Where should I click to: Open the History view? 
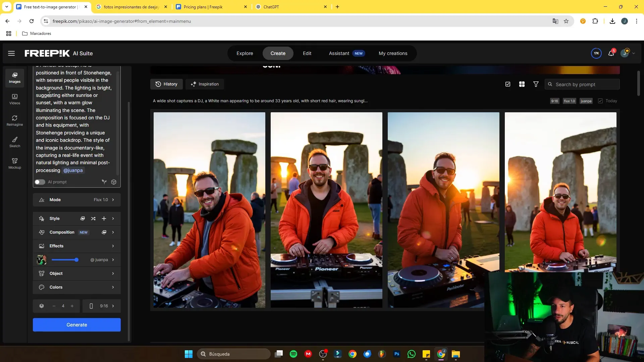click(x=166, y=84)
